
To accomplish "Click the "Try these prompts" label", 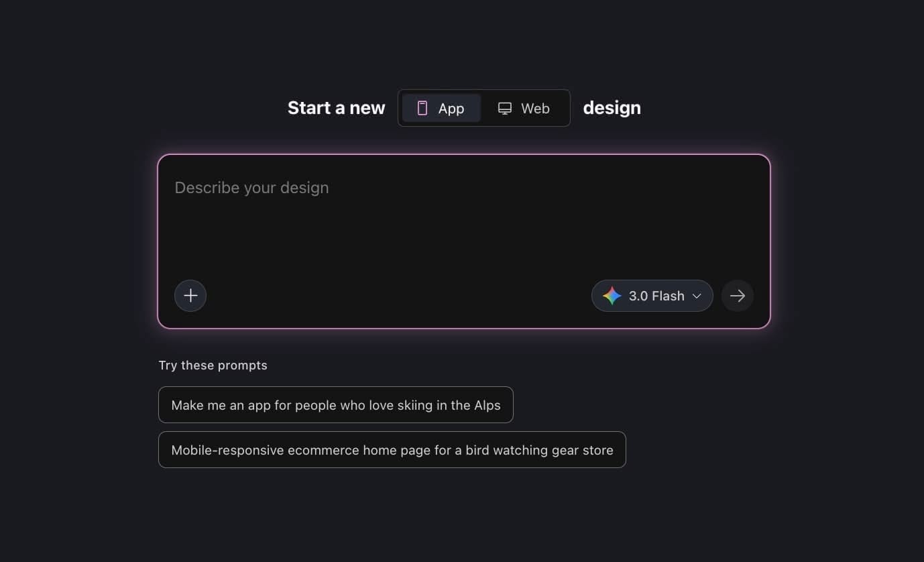I will pos(213,366).
